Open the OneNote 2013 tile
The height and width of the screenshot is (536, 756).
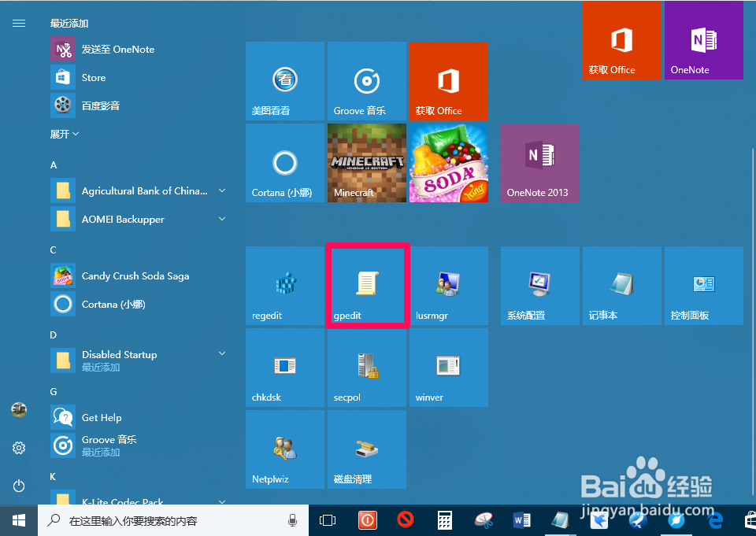pyautogui.click(x=540, y=162)
